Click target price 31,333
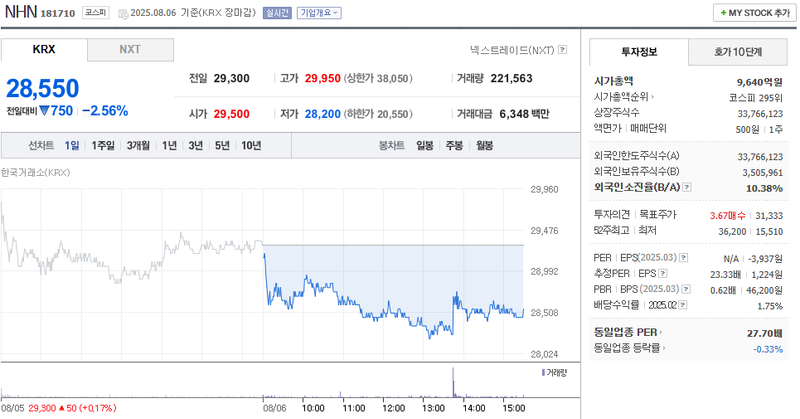The width and height of the screenshot is (800, 419). (x=769, y=216)
